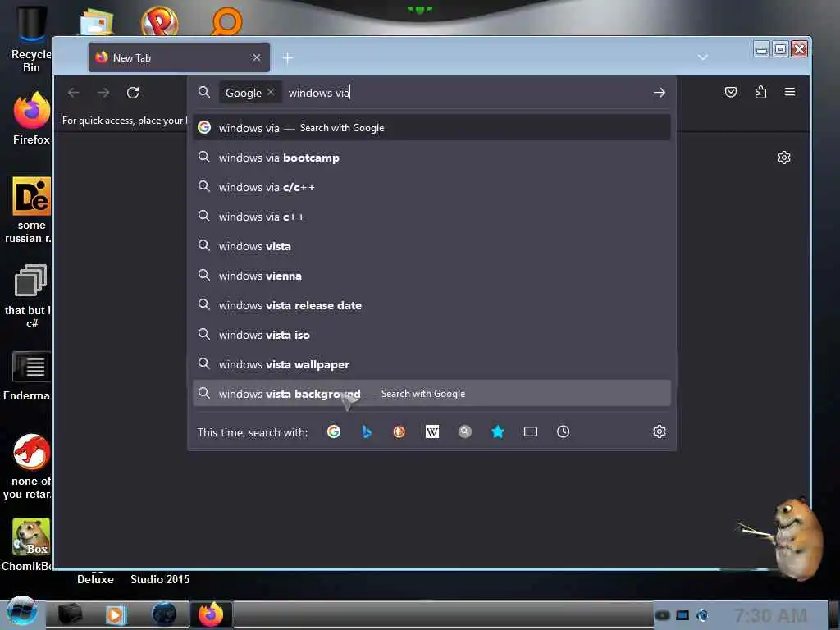Screen dimensions: 840x630
Task: Choose suggestion 'windows vista background'
Action: tap(431, 393)
